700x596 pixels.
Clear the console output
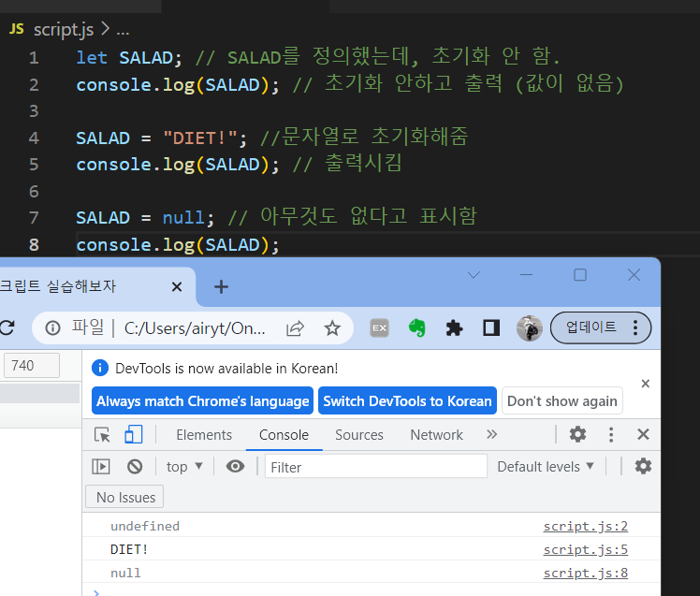click(135, 467)
